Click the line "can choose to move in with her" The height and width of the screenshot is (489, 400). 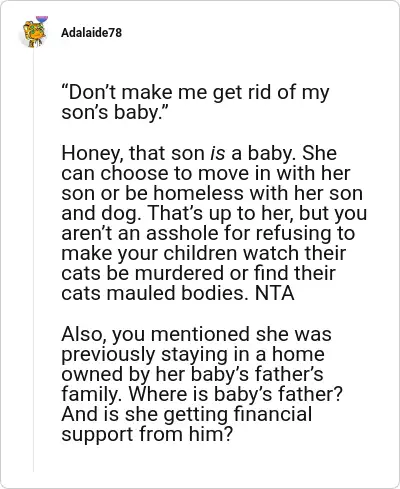click(x=206, y=173)
